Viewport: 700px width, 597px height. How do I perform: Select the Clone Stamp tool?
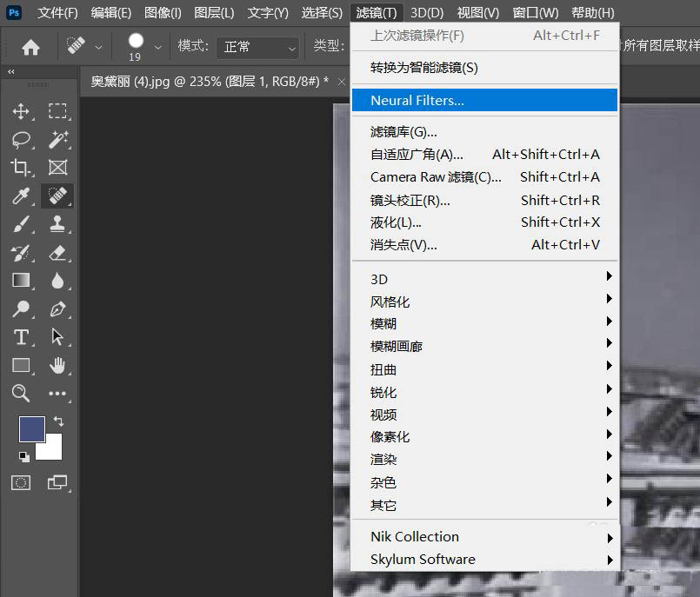pyautogui.click(x=57, y=223)
